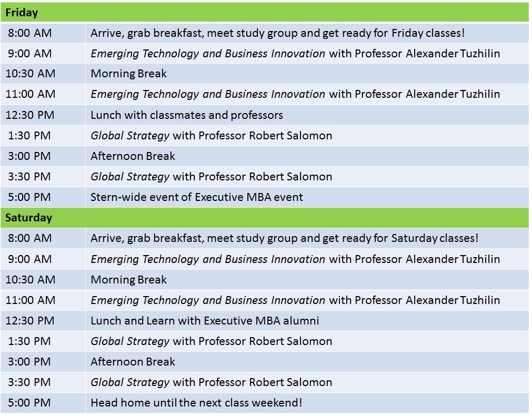The image size is (532, 416).
Task: Select Friday's Morning Break entry
Action: pos(128,74)
